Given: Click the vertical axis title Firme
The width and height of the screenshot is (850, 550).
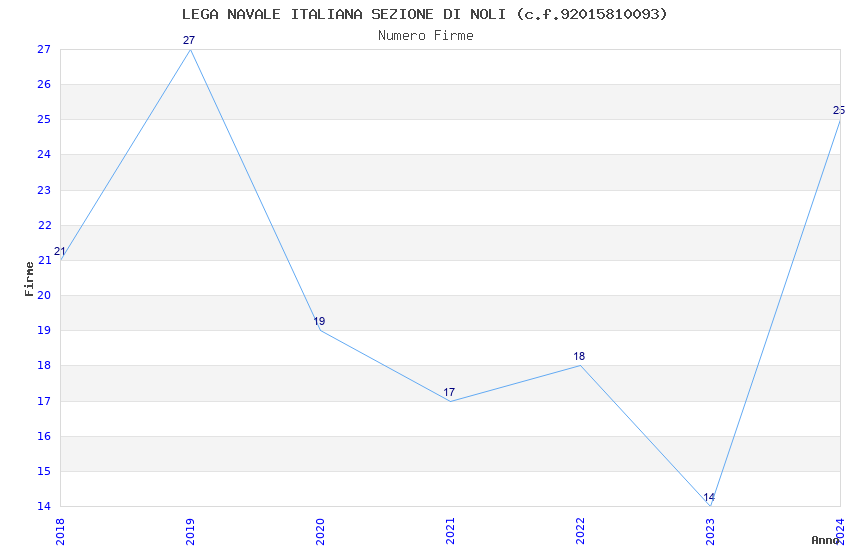Looking at the screenshot, I should pyautogui.click(x=29, y=279).
